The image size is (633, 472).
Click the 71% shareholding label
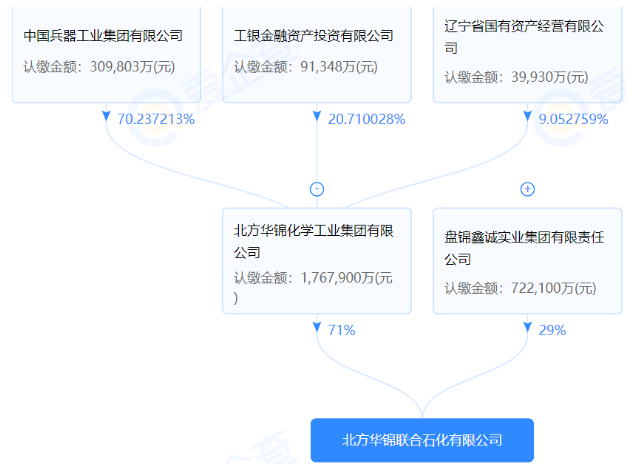pos(342,330)
